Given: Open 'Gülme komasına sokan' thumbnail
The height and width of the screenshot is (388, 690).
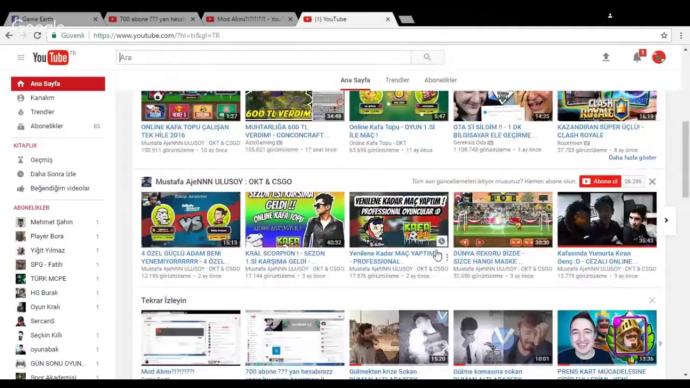Looking at the screenshot, I should (x=503, y=338).
